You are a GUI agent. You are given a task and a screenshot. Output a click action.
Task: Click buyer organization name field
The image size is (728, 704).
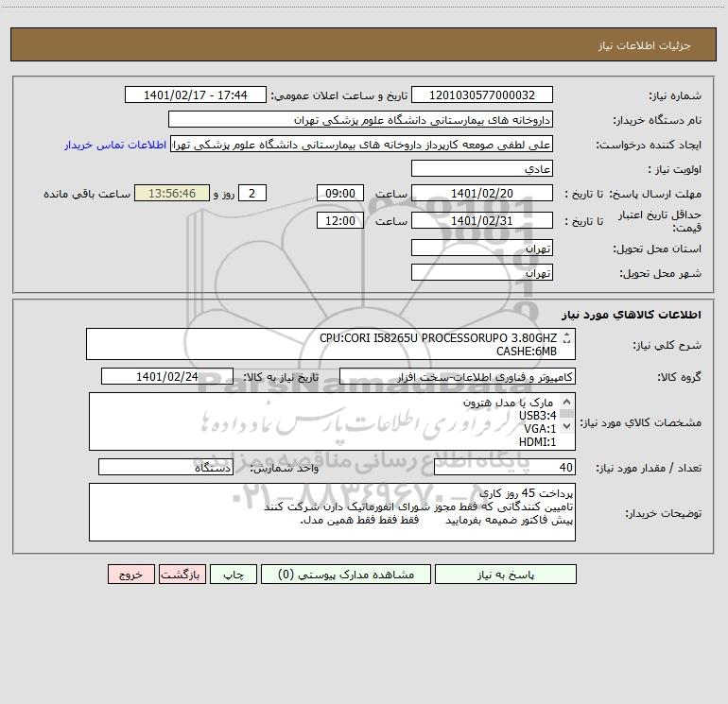point(360,119)
